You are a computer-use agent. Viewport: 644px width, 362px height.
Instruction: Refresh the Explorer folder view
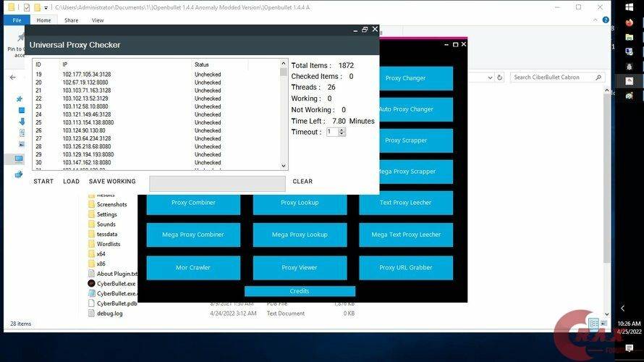click(499, 77)
